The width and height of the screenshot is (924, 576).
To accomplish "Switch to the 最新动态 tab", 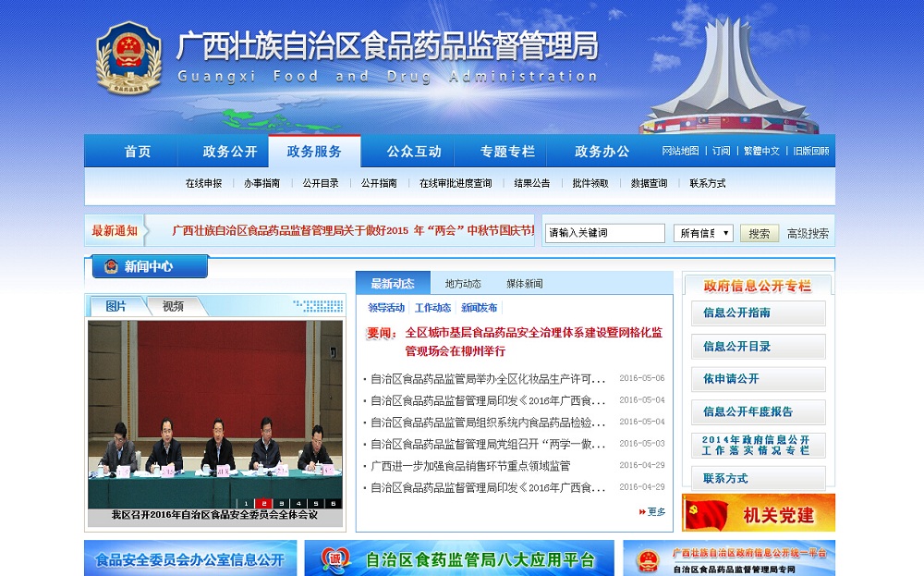I will [x=393, y=284].
